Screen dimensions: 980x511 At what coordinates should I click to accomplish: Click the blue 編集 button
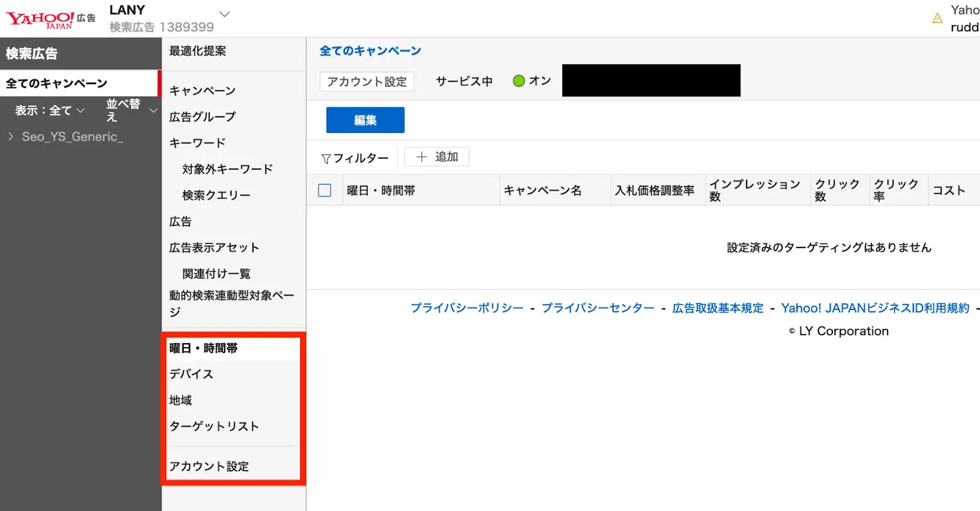point(365,120)
